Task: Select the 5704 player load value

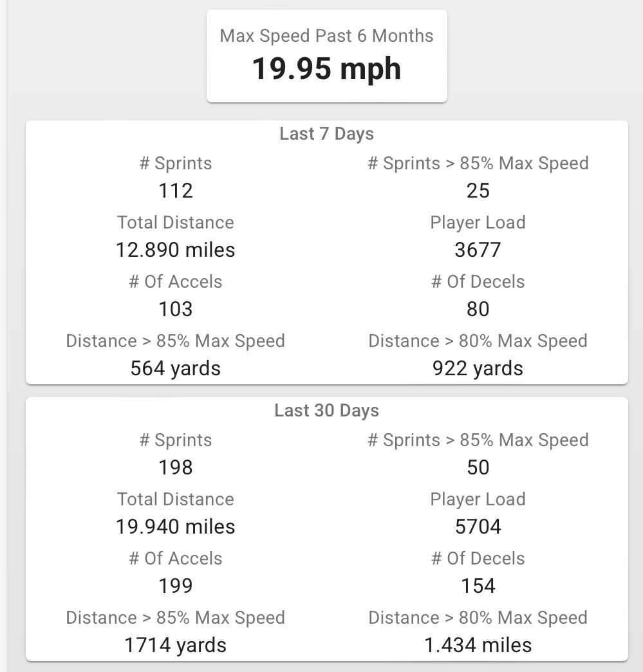Action: pos(478,527)
